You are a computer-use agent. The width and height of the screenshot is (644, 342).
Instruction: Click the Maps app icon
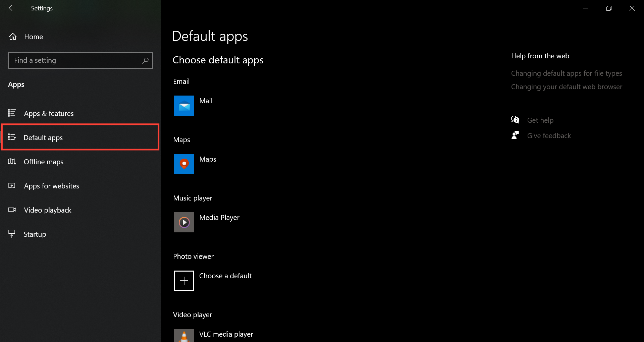click(184, 164)
